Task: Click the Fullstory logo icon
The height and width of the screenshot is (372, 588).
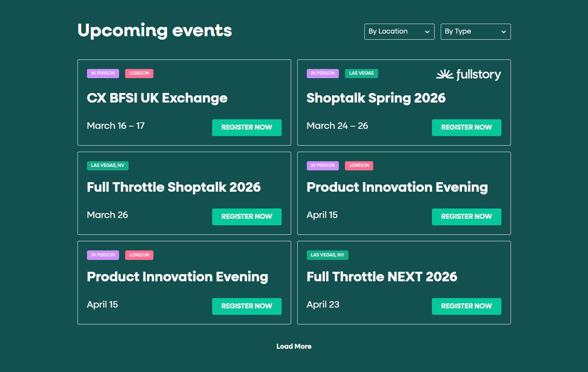Action: 445,74
